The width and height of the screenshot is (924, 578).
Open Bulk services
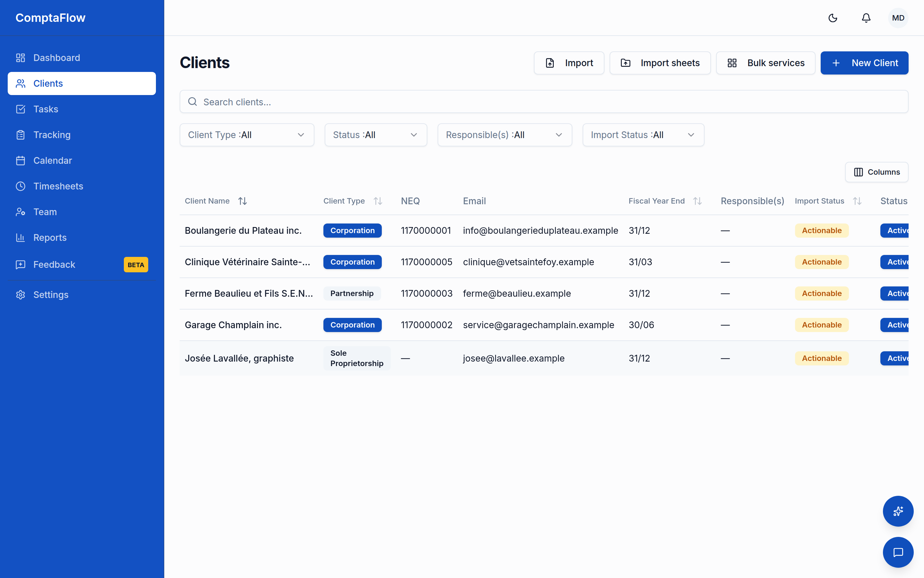coord(766,63)
